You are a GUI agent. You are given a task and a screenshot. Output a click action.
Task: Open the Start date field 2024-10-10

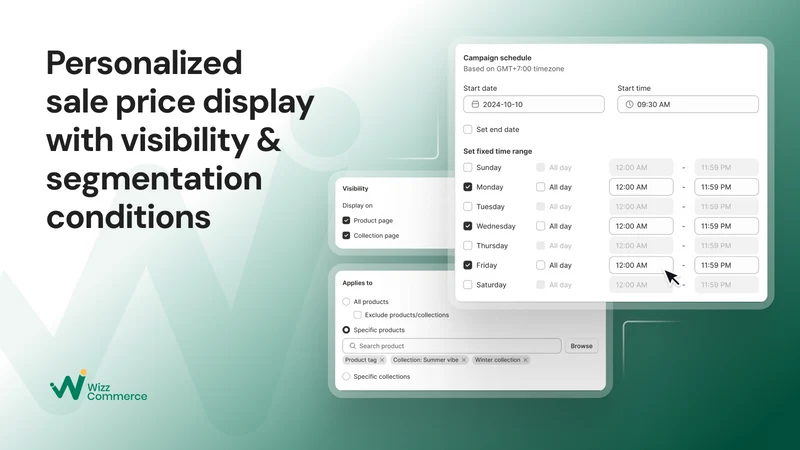click(x=534, y=104)
